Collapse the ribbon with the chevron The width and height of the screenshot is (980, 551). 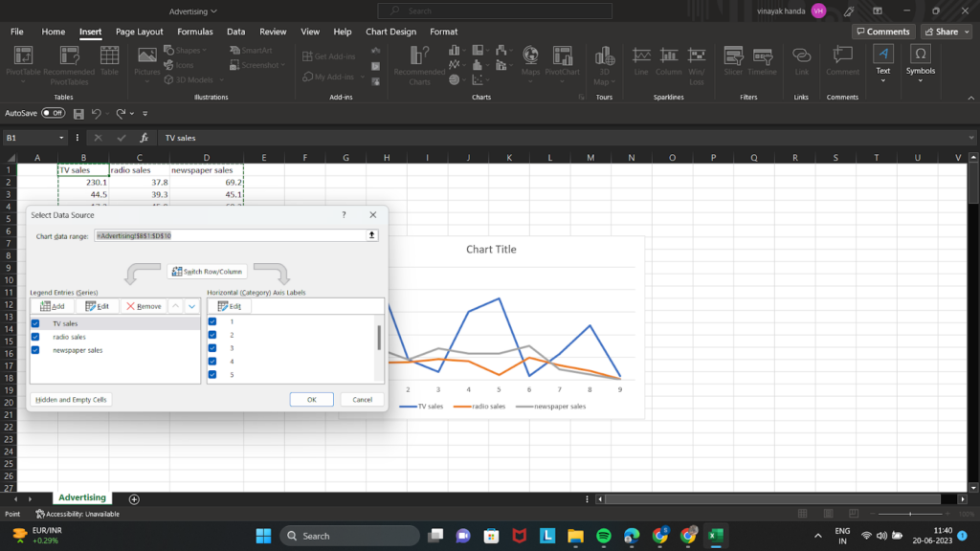coord(970,98)
